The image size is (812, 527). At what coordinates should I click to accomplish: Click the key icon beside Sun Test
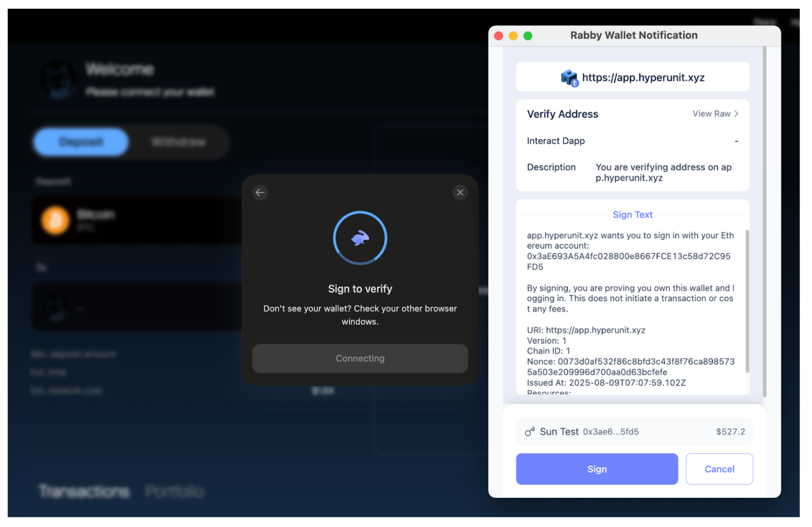coord(529,432)
